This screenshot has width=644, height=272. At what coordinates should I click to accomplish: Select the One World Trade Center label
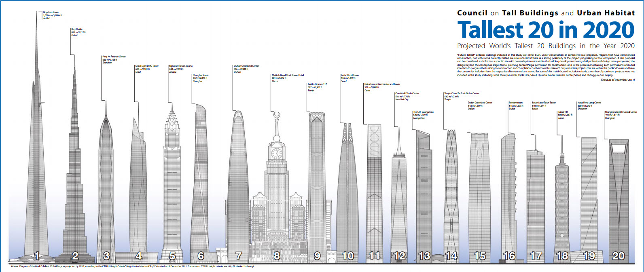tap(407, 93)
